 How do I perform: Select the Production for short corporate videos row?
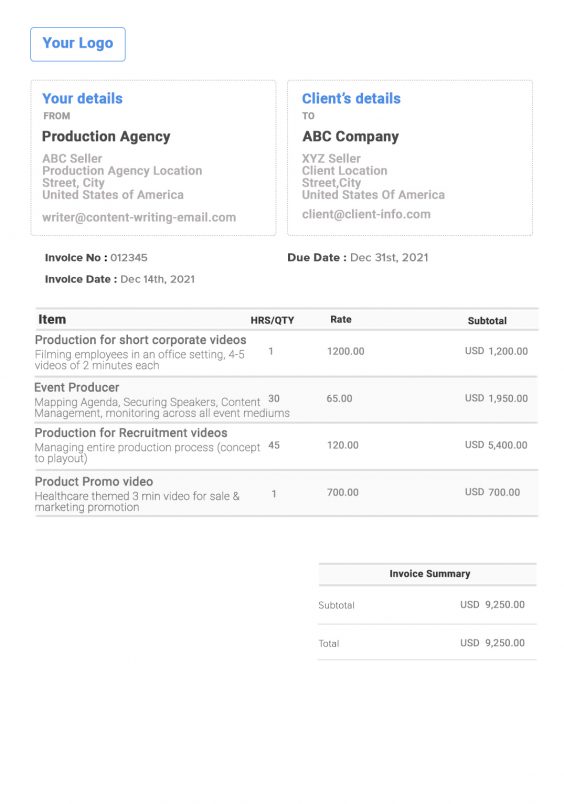287,353
